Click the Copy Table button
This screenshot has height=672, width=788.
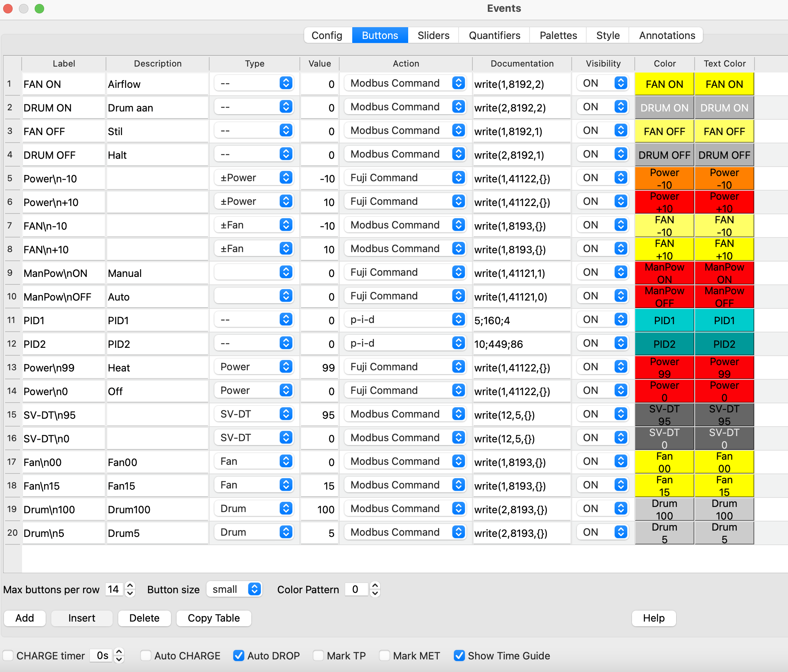(214, 618)
